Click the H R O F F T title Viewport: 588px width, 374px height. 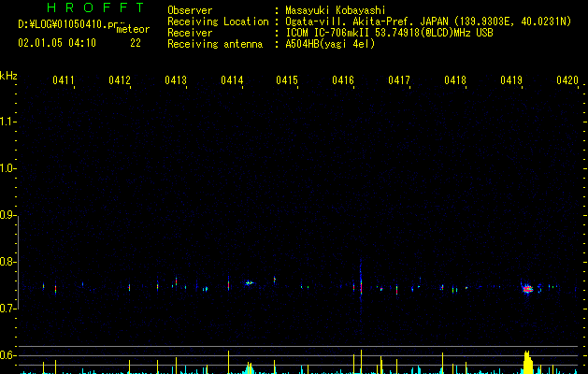[95, 7]
